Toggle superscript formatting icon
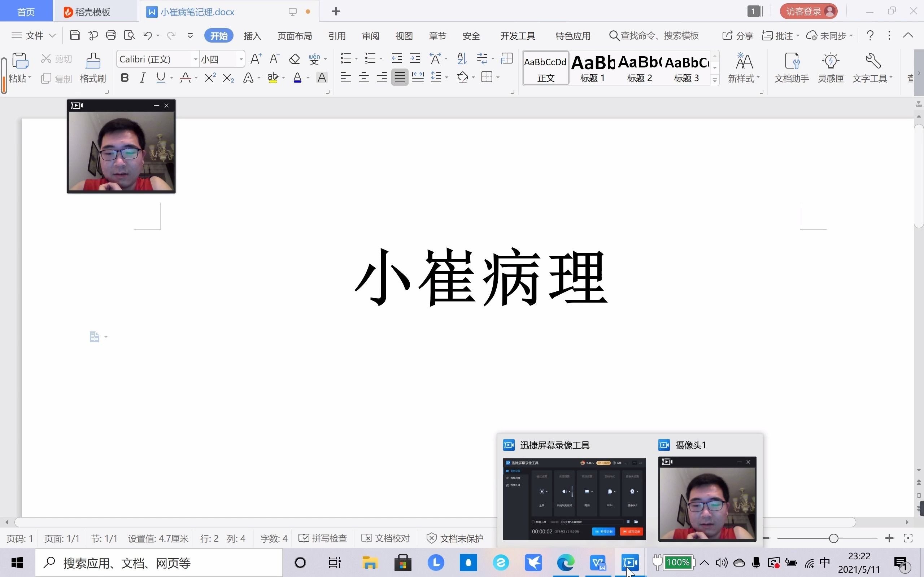 (211, 78)
